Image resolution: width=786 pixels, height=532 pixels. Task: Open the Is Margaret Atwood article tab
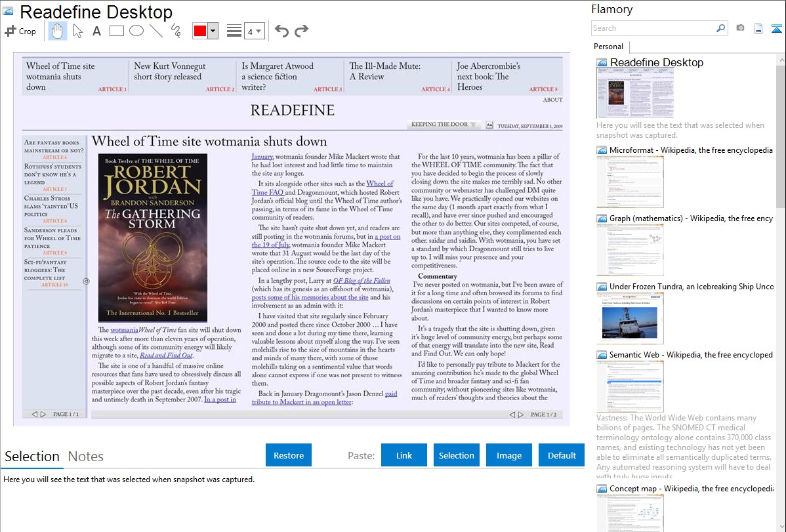pyautogui.click(x=291, y=76)
